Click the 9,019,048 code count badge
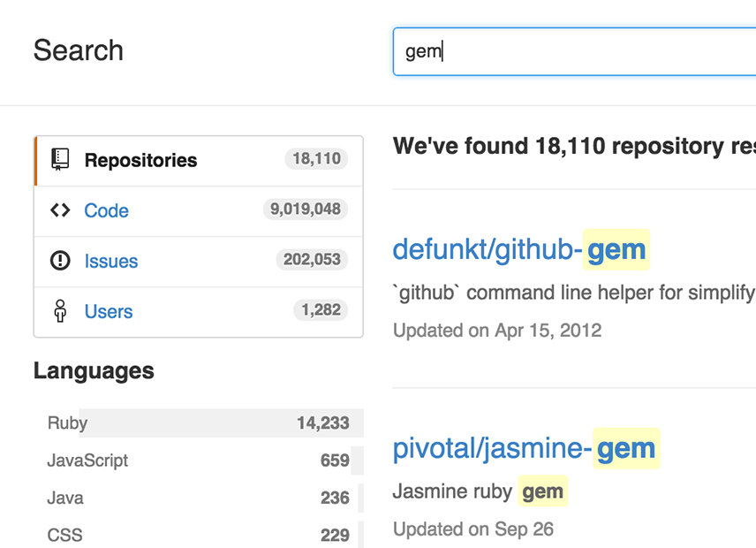The width and height of the screenshot is (756, 548). click(x=306, y=209)
